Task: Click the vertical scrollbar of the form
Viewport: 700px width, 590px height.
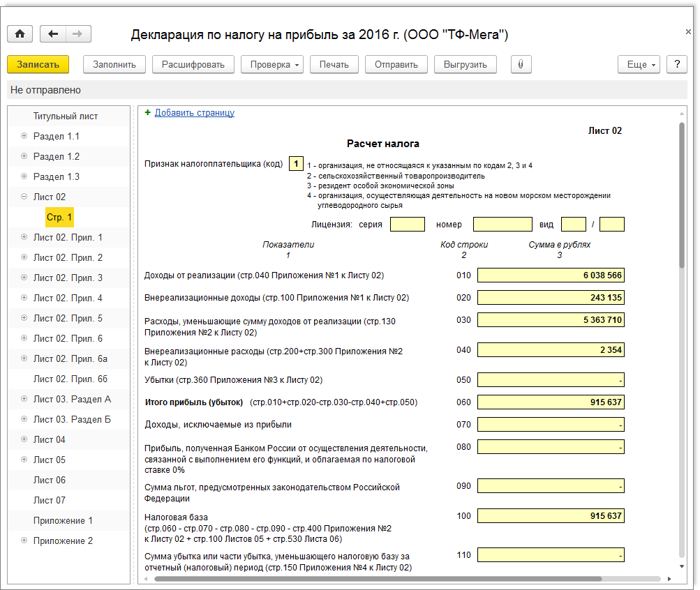Action: click(x=682, y=195)
